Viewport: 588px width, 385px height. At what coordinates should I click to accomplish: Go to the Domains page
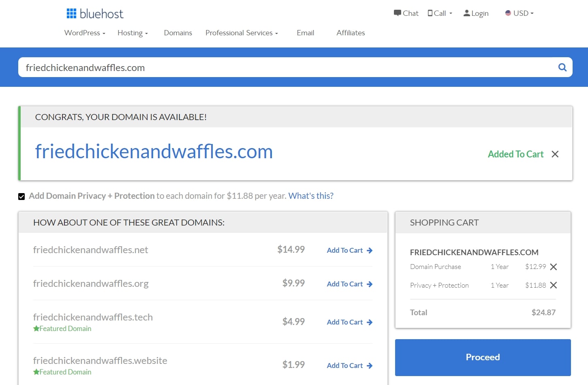click(x=178, y=33)
